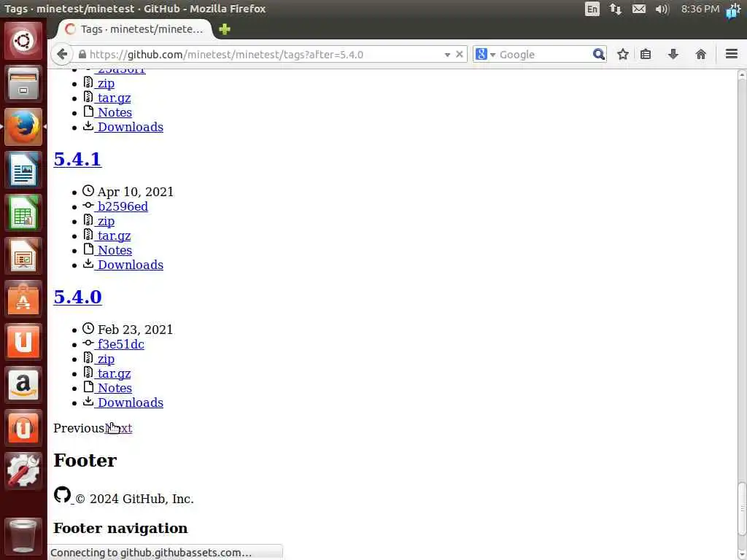
Task: Open the Downloads link for 5.4.1
Action: pos(130,264)
